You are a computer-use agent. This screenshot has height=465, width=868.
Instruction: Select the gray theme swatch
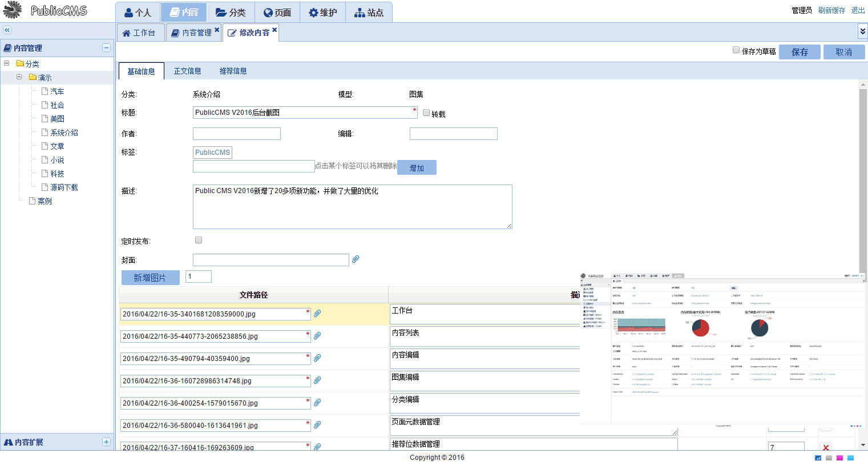click(x=829, y=458)
